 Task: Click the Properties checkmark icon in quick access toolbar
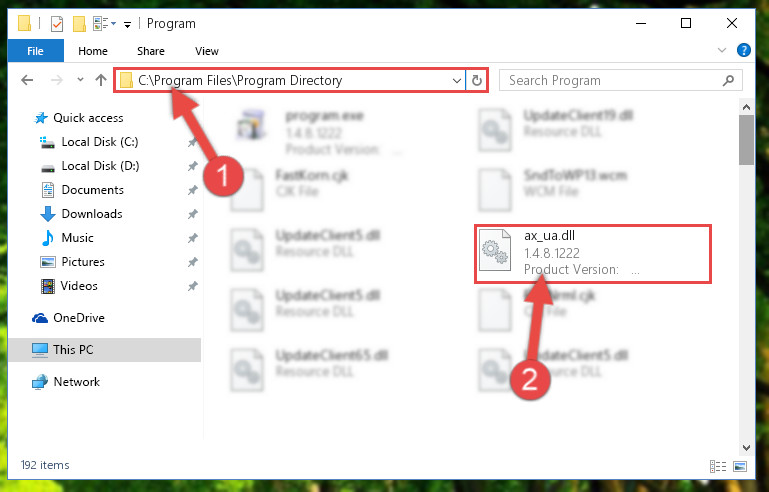coord(57,24)
